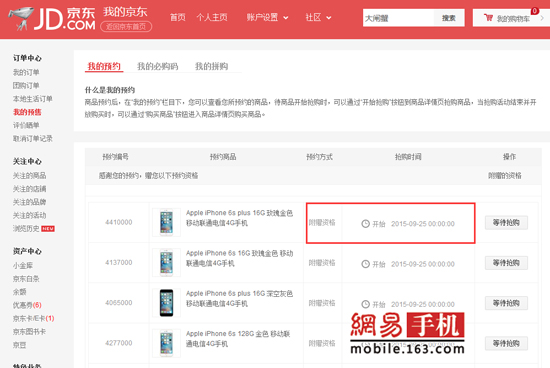Select reservation number 4410000
Screen dimensions: 550x368
tap(119, 222)
